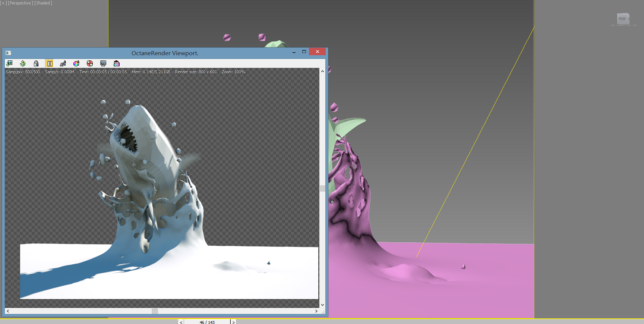The height and width of the screenshot is (324, 644).
Task: Click the [+] viewport menu label
Action: (x=3, y=3)
